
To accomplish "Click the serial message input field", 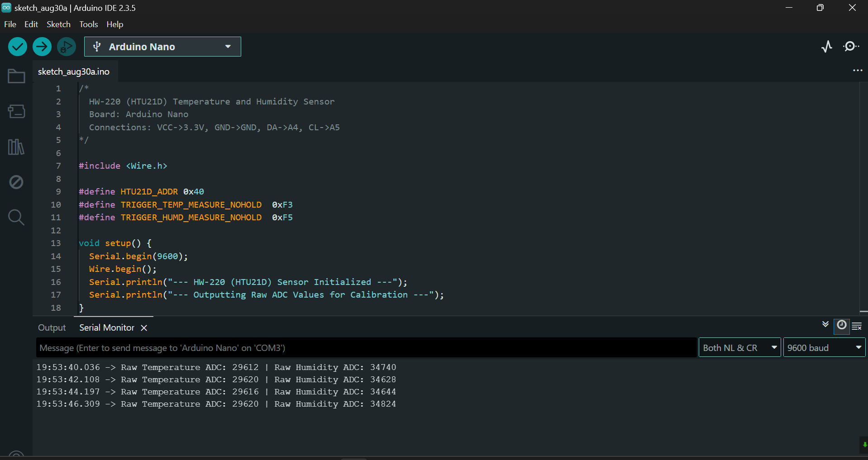I will [x=367, y=348].
